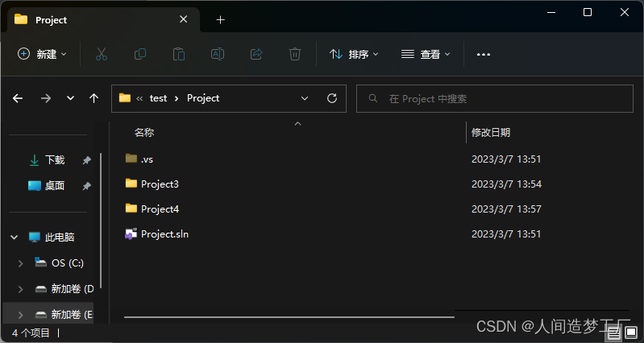Image resolution: width=644 pixels, height=343 pixels.
Task: Minimize the Explorer window
Action: pyautogui.click(x=551, y=12)
